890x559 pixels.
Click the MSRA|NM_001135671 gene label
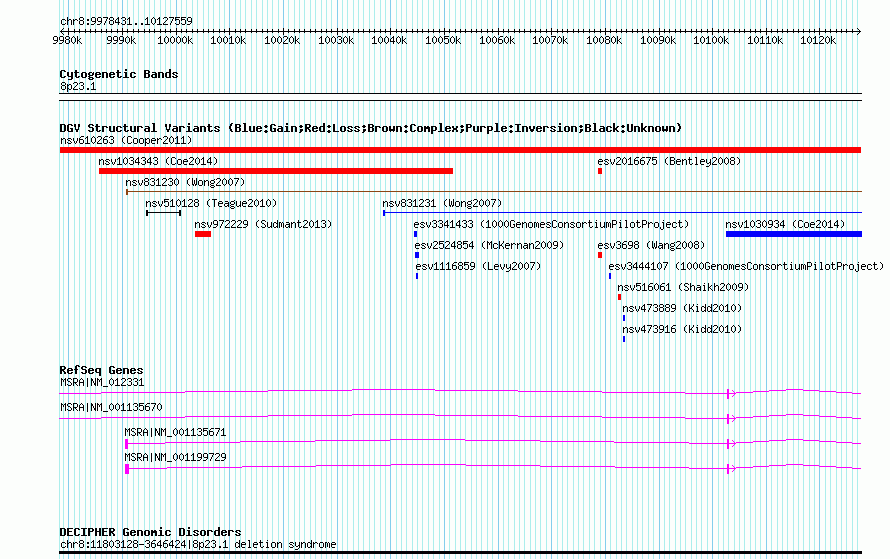point(175,432)
